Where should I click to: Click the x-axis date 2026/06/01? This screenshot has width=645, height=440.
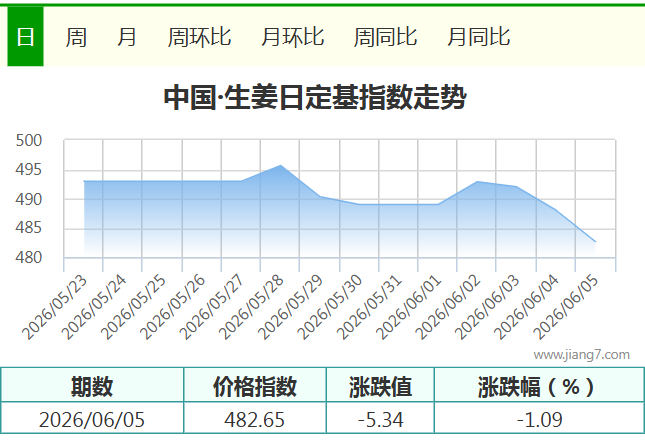tap(409, 307)
